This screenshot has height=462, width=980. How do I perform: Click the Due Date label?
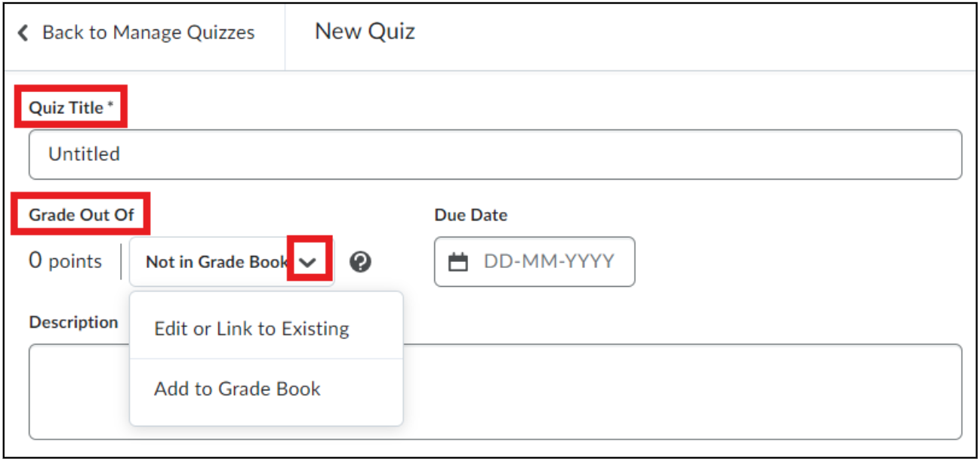(471, 215)
